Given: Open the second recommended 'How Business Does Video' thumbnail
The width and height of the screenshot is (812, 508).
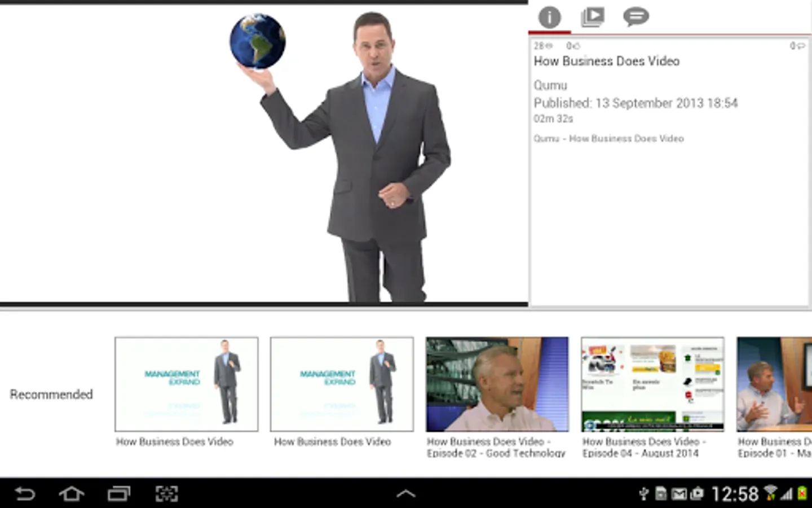Looking at the screenshot, I should pyautogui.click(x=342, y=384).
